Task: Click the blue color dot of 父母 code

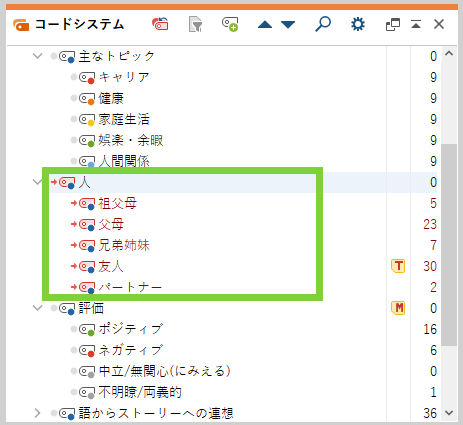Action: pyautogui.click(x=91, y=228)
